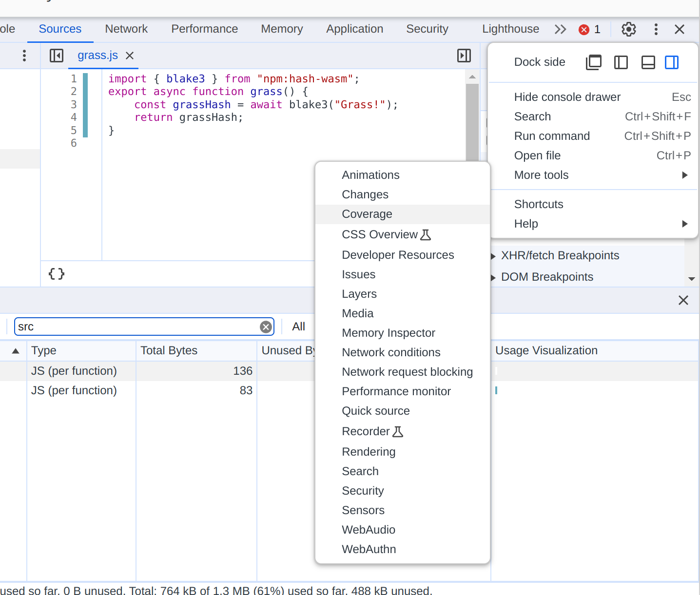The image size is (700, 595).
Task: Open the Issues tool
Action: (x=403, y=274)
